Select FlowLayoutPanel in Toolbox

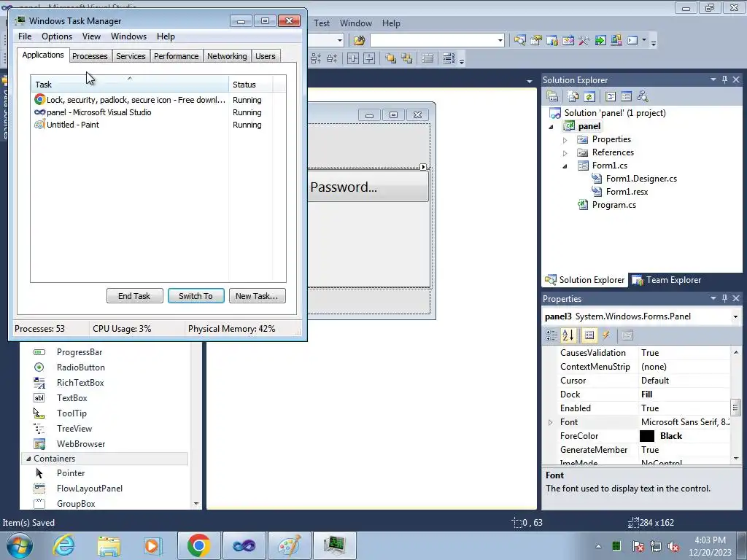pyautogui.click(x=90, y=488)
